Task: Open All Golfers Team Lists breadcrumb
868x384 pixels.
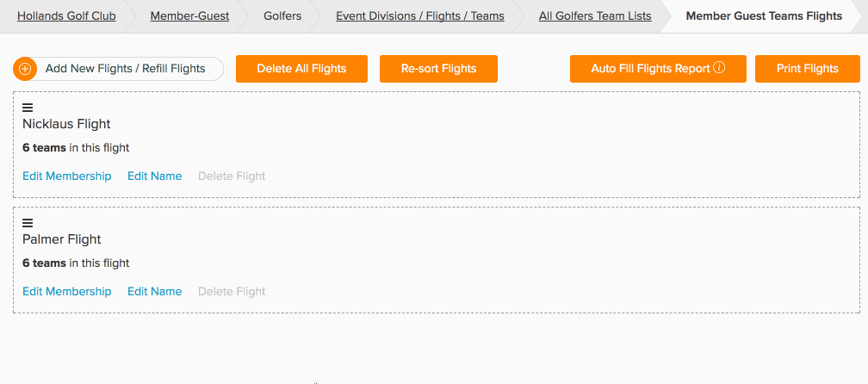Action: coord(595,16)
